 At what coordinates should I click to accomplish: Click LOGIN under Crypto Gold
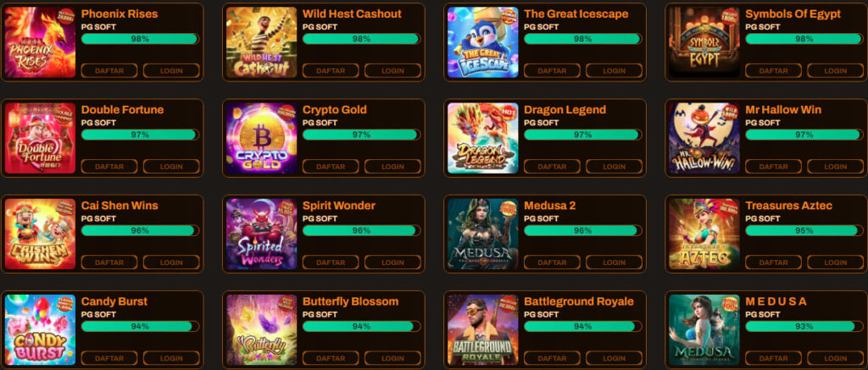tap(392, 167)
